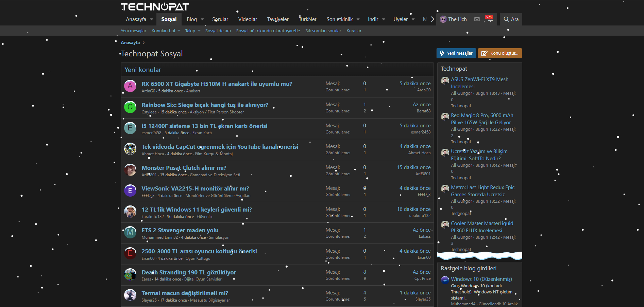The height and width of the screenshot is (307, 644).
Task: Click the Ara search button
Action: 511,19
